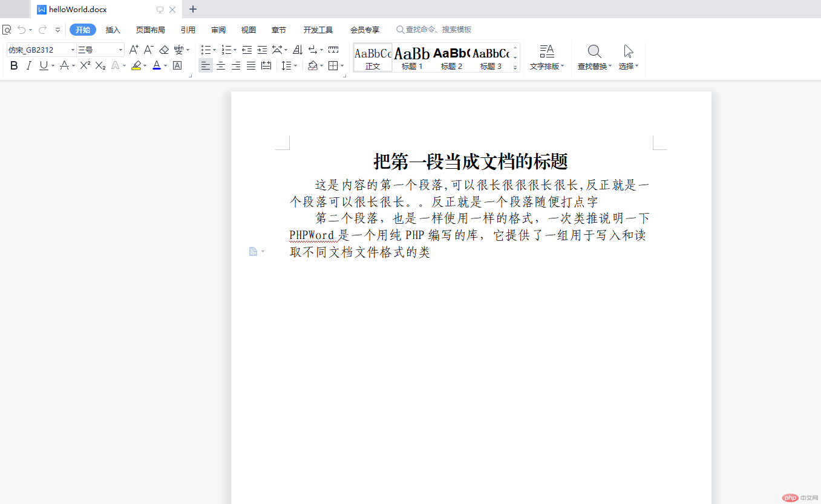Open tab stops ruler icon
821x504 pixels.
pyautogui.click(x=333, y=50)
